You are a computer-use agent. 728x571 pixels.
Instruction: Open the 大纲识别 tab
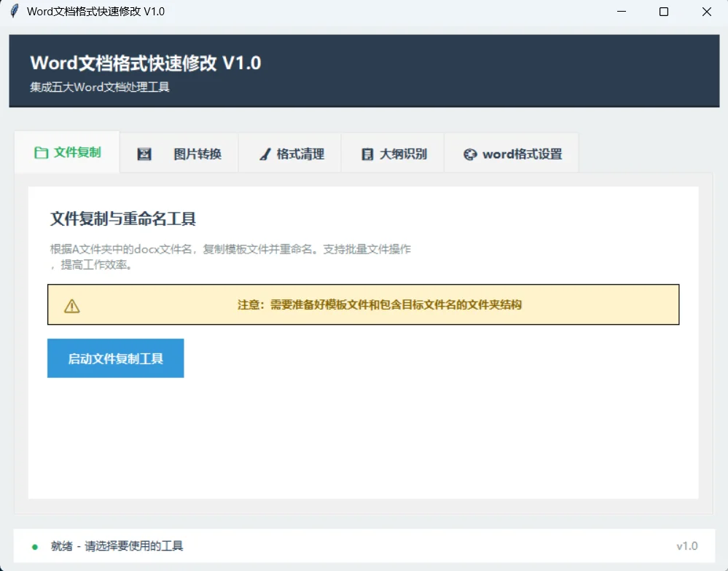tap(392, 153)
